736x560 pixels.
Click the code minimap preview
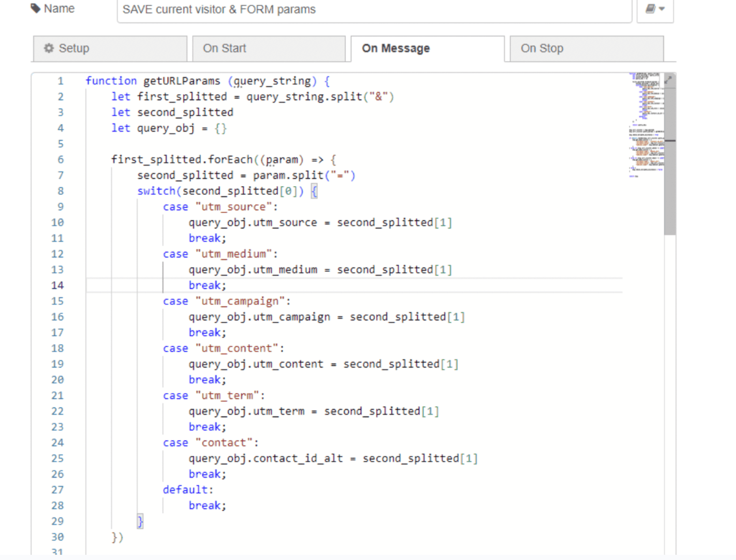coord(646,125)
